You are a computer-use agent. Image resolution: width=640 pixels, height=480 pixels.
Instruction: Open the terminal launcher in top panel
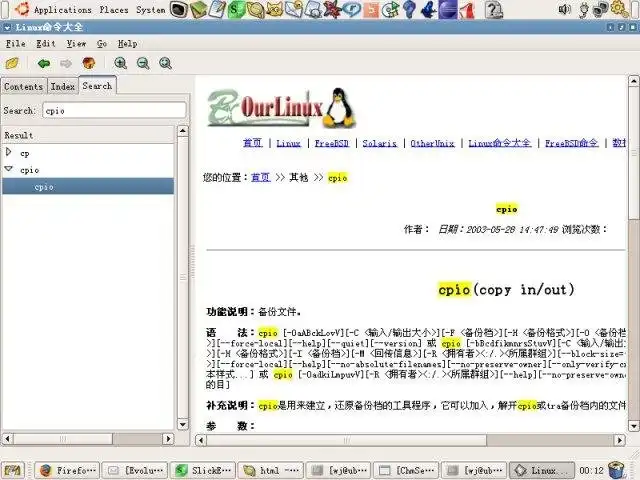click(178, 9)
